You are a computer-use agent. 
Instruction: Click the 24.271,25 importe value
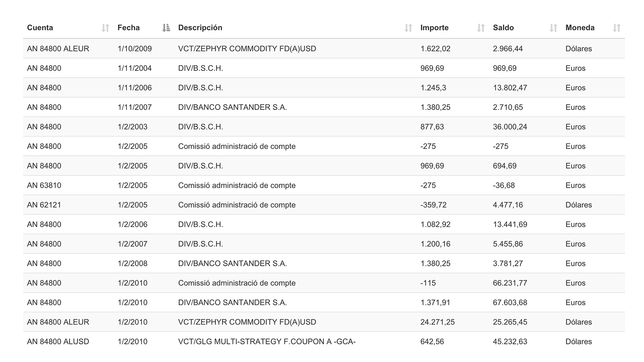tap(437, 322)
